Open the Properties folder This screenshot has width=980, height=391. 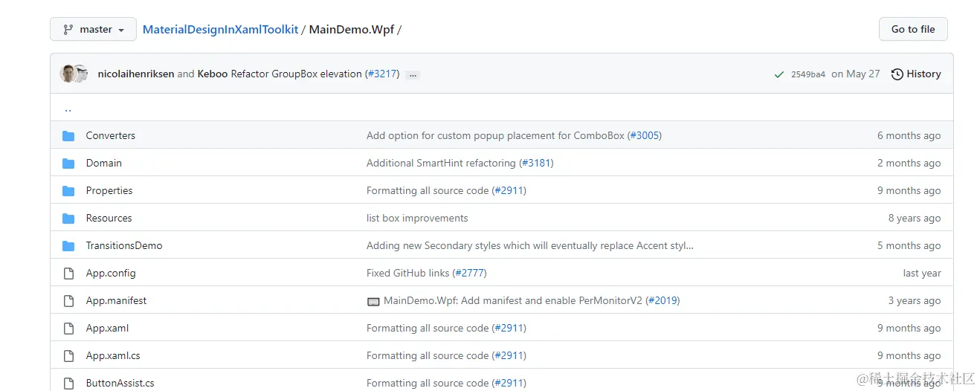109,191
